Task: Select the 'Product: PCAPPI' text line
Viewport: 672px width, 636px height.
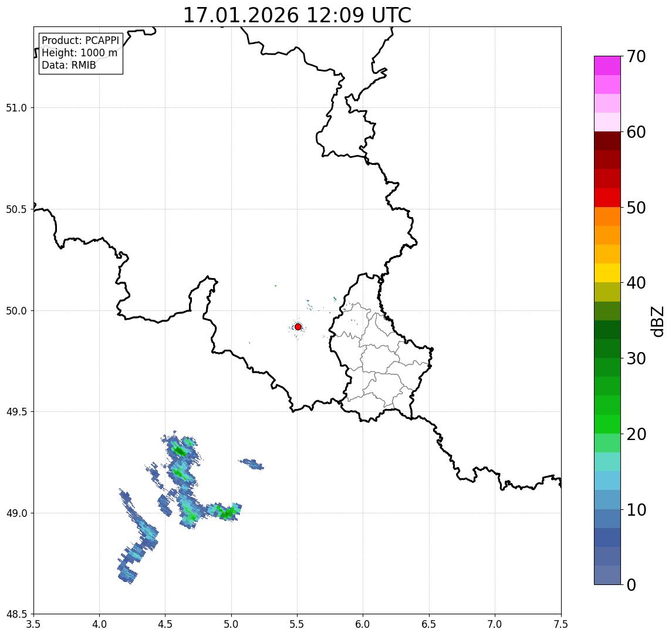Action: [80, 40]
